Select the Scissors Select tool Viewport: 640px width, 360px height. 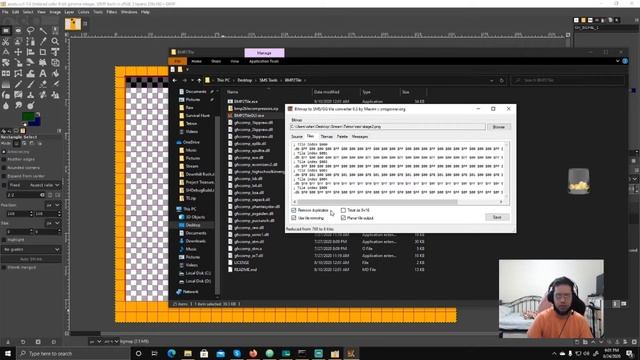click(x=6, y=42)
